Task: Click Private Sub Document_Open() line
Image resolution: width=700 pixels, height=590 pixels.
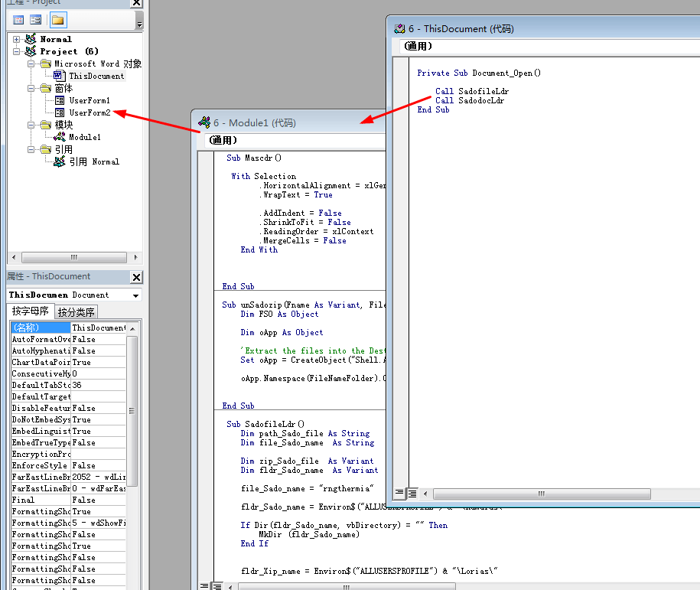Action: (479, 73)
